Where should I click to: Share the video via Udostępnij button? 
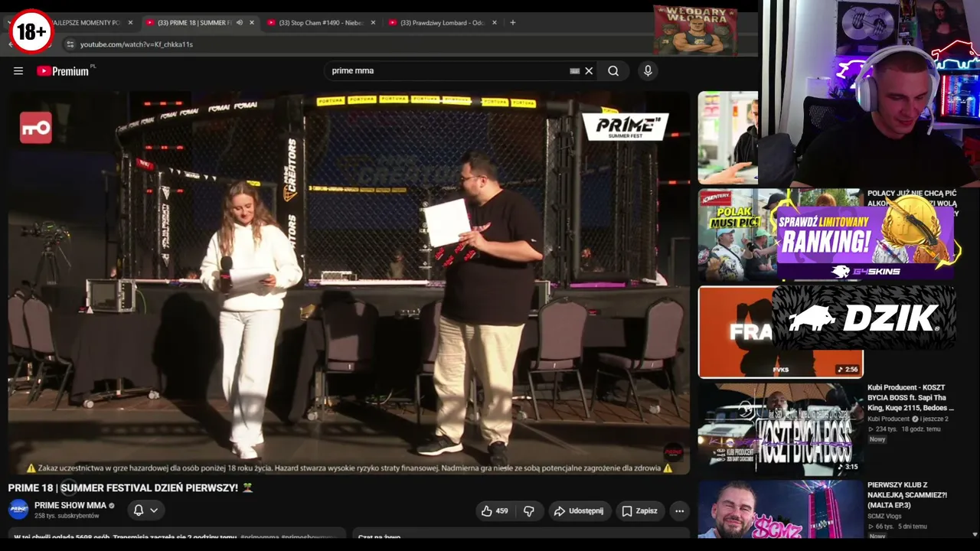point(578,510)
